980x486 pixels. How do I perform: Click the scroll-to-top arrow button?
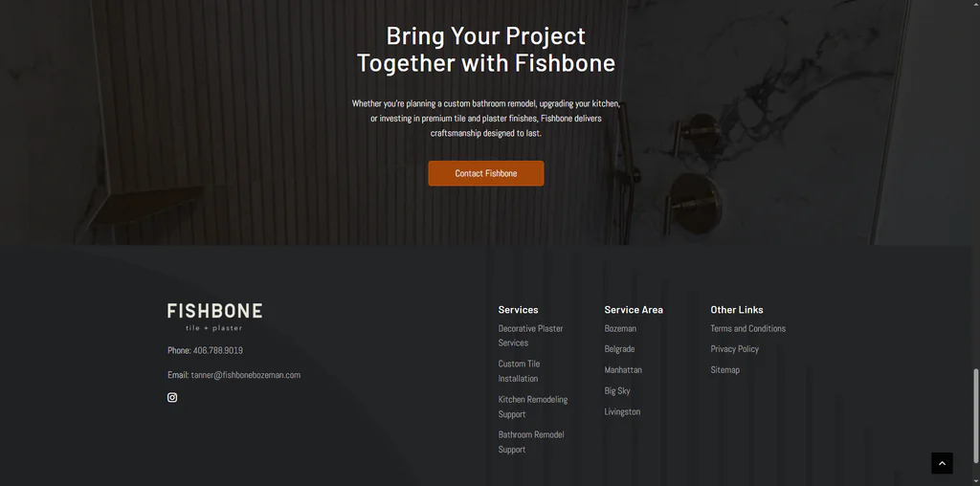pos(942,463)
